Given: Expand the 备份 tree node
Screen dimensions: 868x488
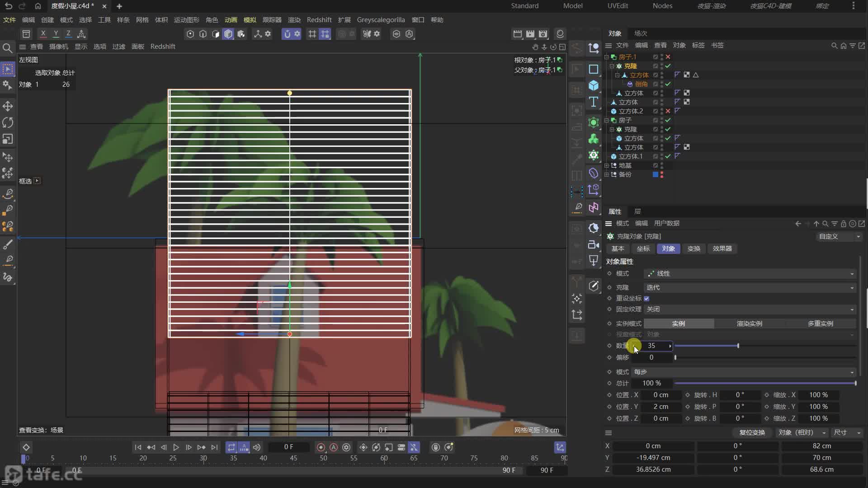Looking at the screenshot, I should pyautogui.click(x=607, y=174).
